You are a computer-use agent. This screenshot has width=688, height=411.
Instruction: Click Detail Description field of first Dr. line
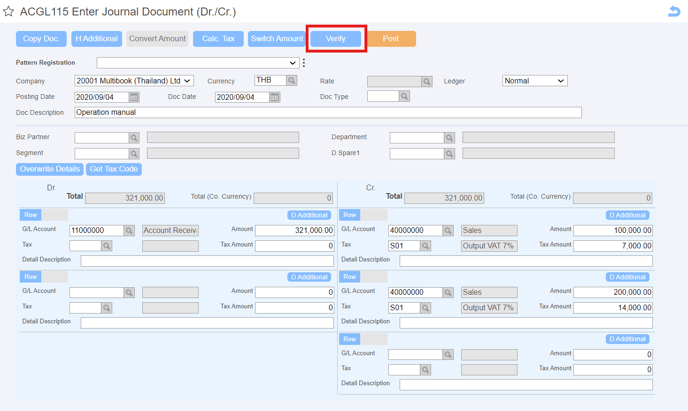(207, 261)
